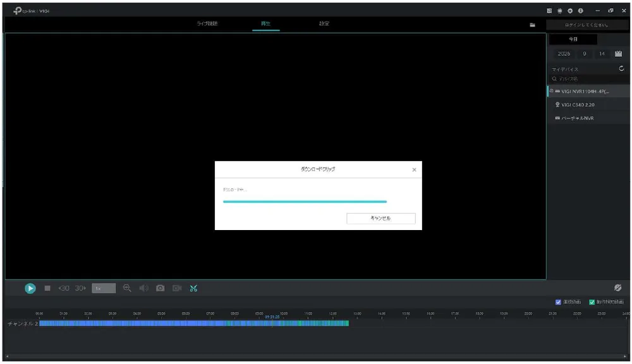The width and height of the screenshot is (632, 364).
Task: Open the year 2025 date field
Action: click(x=564, y=54)
